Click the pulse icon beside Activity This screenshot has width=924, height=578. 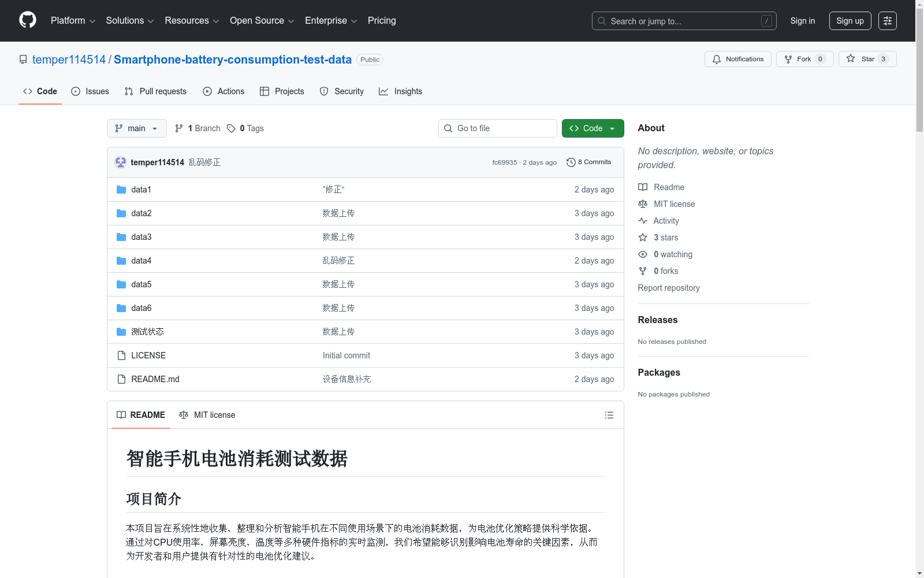click(x=643, y=221)
